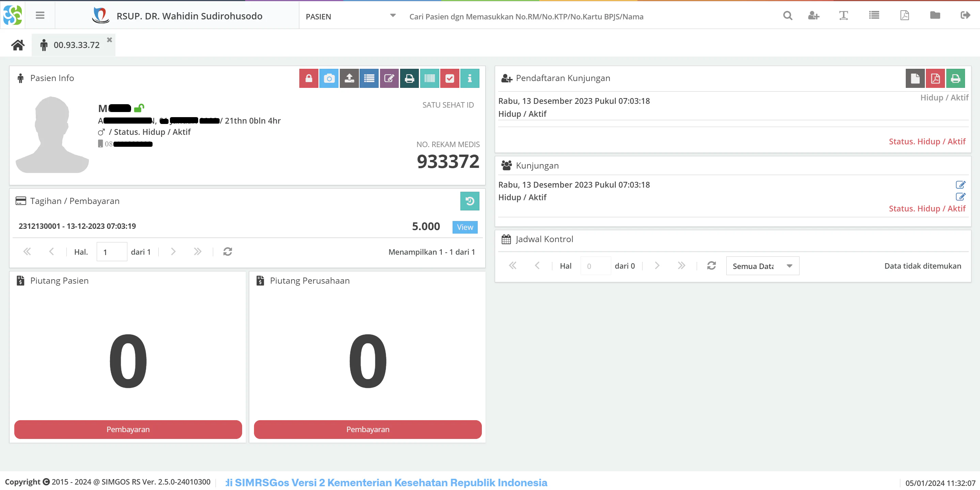Close the 00.93.33.72 patient tab
This screenshot has width=980, height=490.
pos(110,39)
